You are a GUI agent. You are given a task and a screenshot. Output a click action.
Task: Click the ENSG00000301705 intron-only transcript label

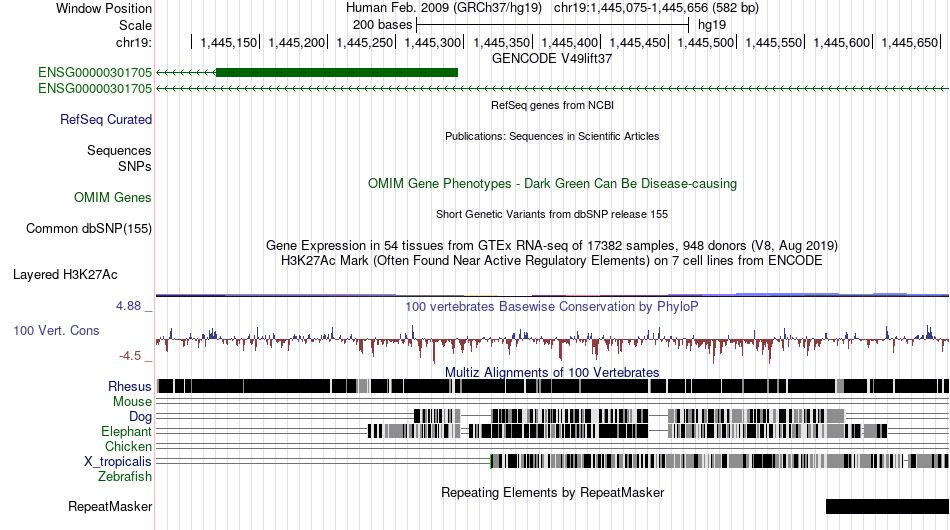(95, 88)
